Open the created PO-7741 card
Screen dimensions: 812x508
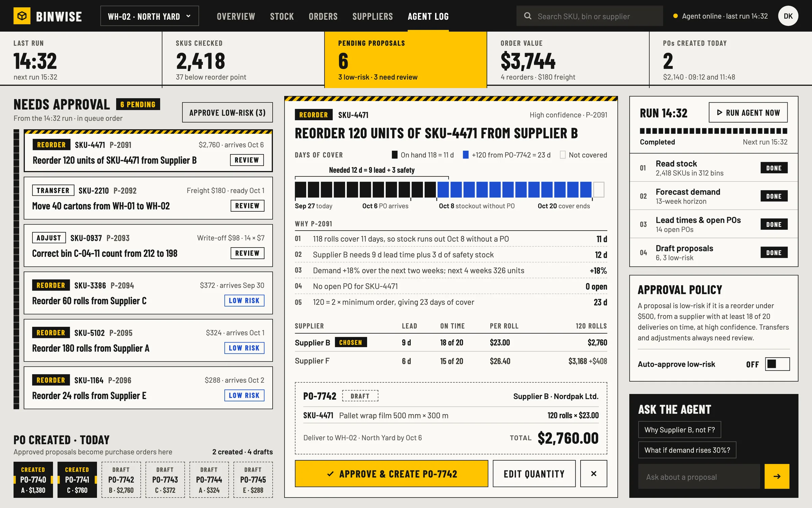(77, 480)
